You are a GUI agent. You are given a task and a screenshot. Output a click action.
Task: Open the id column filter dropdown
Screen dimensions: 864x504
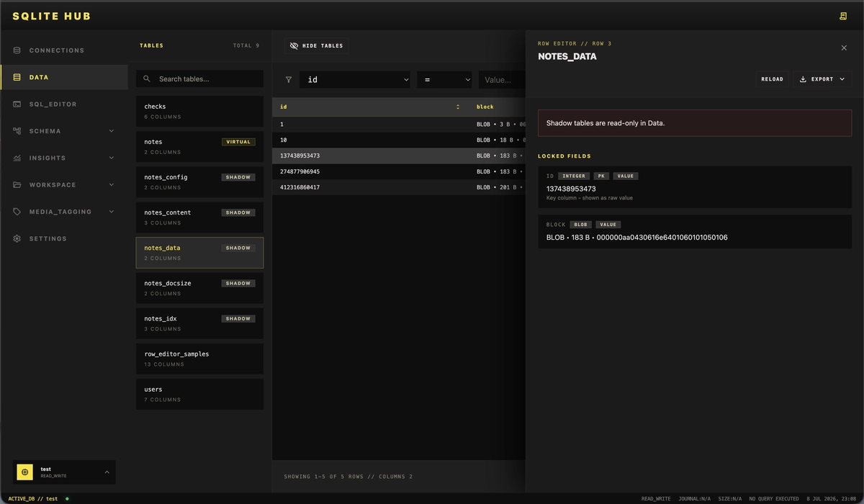[x=355, y=80]
